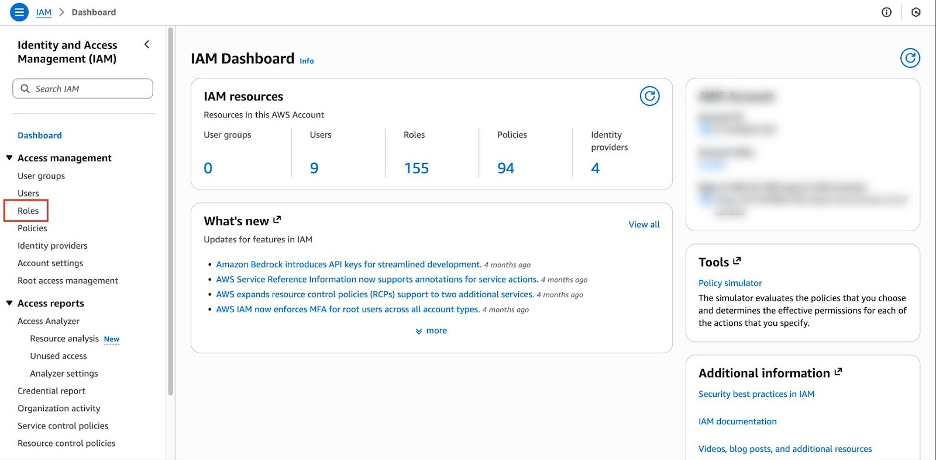Open Unused access in the sidebar
936x460 pixels.
point(58,356)
